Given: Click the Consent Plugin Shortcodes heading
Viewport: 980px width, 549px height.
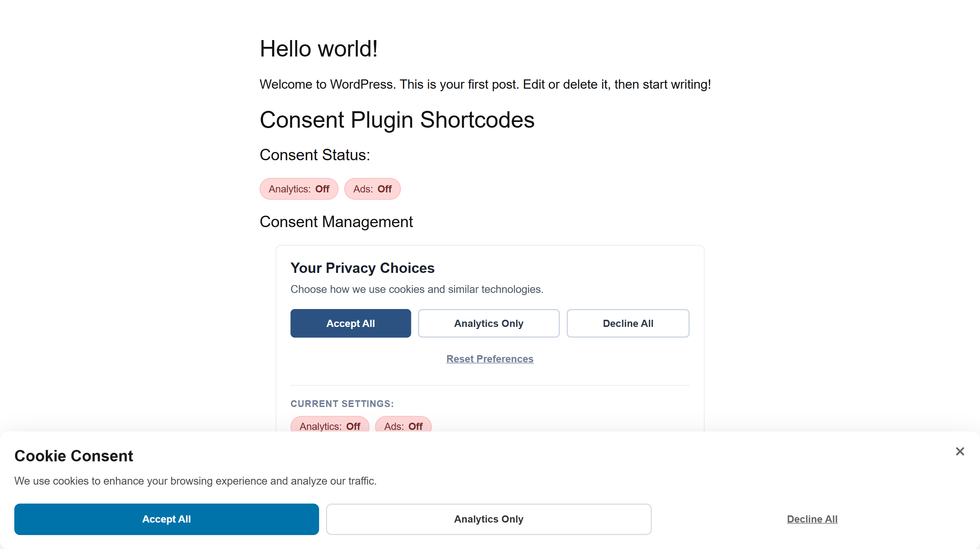Looking at the screenshot, I should [x=397, y=120].
